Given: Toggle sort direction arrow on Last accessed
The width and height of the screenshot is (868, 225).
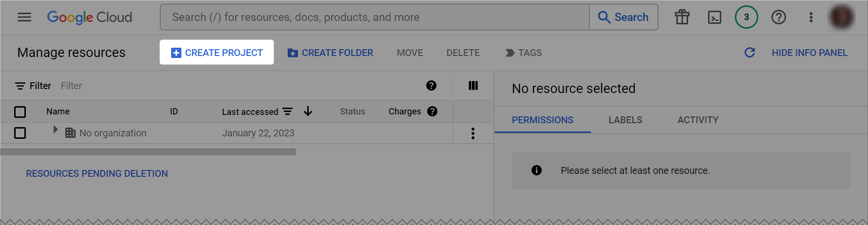Looking at the screenshot, I should coord(308,112).
